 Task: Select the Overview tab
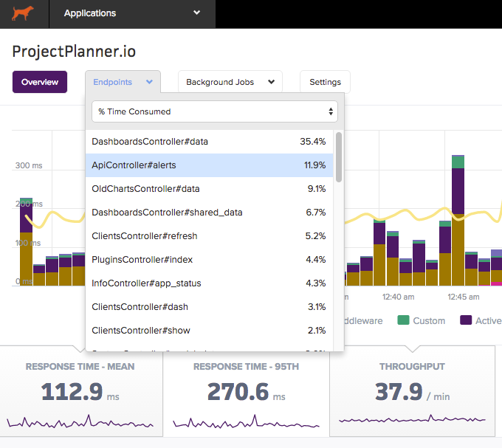[x=40, y=82]
